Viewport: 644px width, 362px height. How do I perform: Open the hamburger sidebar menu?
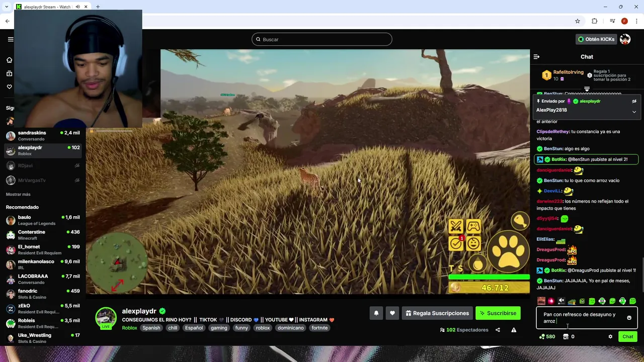pyautogui.click(x=11, y=39)
